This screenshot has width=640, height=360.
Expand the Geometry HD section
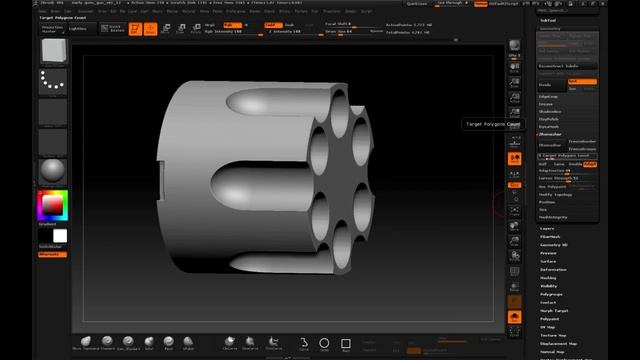(554, 245)
